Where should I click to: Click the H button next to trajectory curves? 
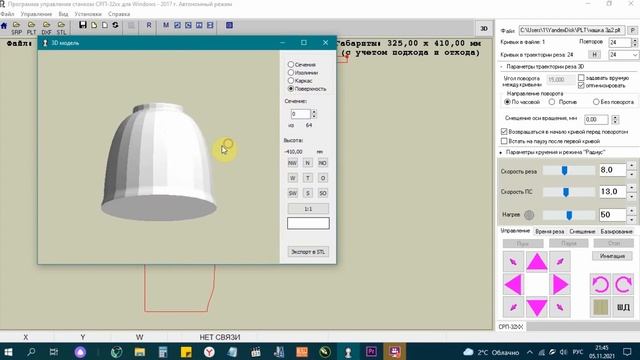594,55
